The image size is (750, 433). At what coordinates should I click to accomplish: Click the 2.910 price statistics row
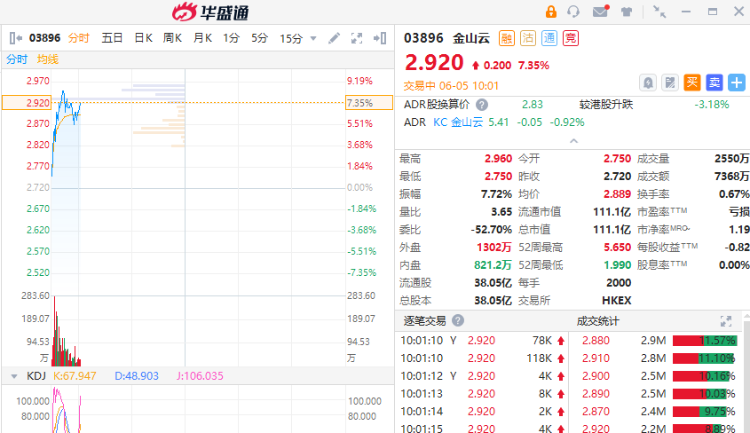pos(658,358)
